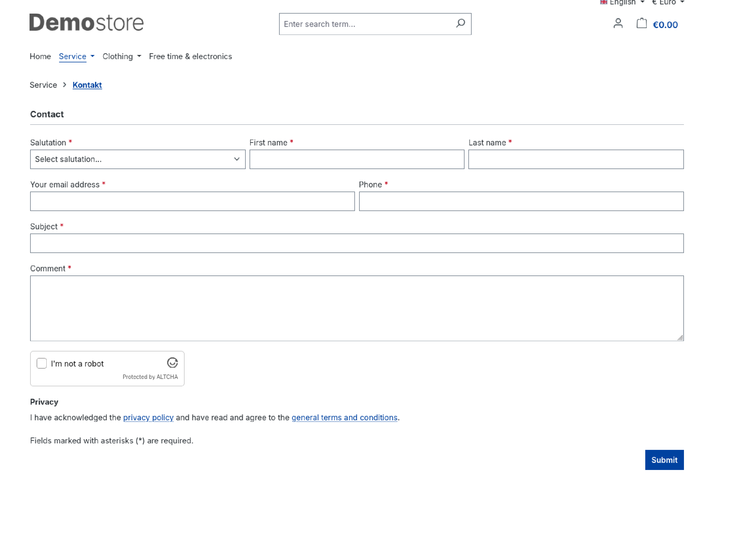Focus the Subject input field
This screenshot has width=756, height=535.
tap(357, 243)
